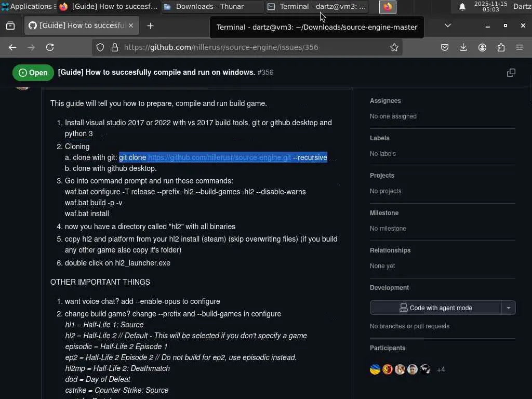Viewport: 532px width, 399px height.
Task: Copy issue link with the copy icon
Action: pyautogui.click(x=511, y=73)
